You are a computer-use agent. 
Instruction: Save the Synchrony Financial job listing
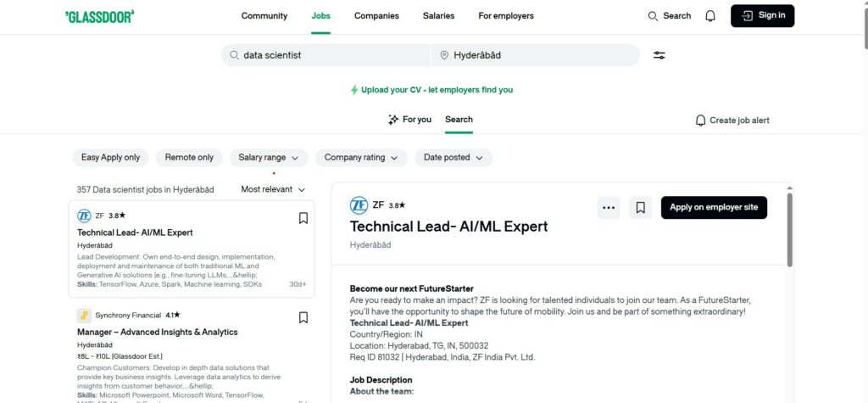pyautogui.click(x=303, y=317)
